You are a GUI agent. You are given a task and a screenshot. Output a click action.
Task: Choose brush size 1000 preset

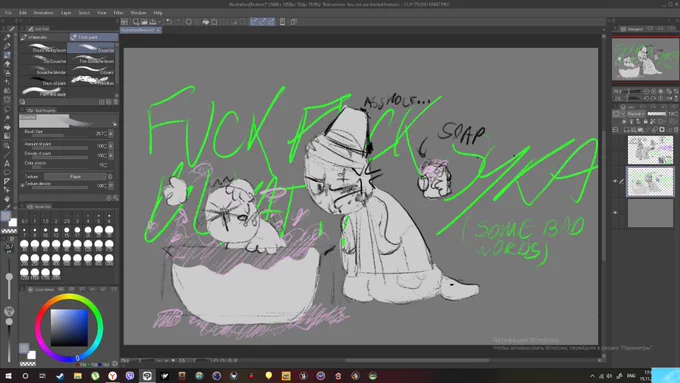coord(109,259)
